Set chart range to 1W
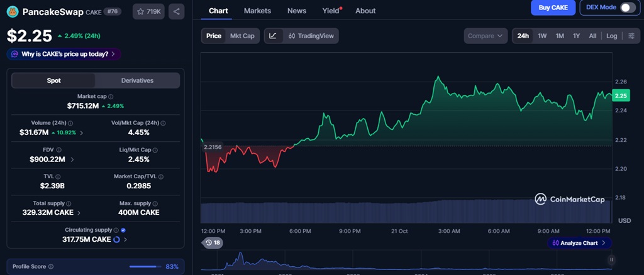This screenshot has width=644, height=275. (x=542, y=36)
